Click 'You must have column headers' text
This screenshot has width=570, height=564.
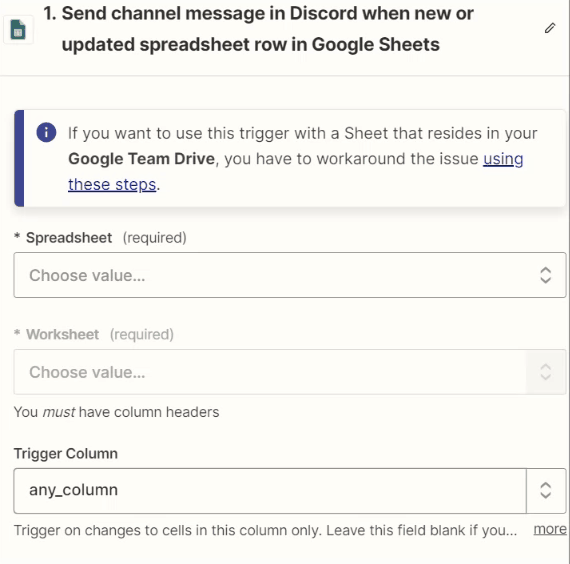point(116,412)
